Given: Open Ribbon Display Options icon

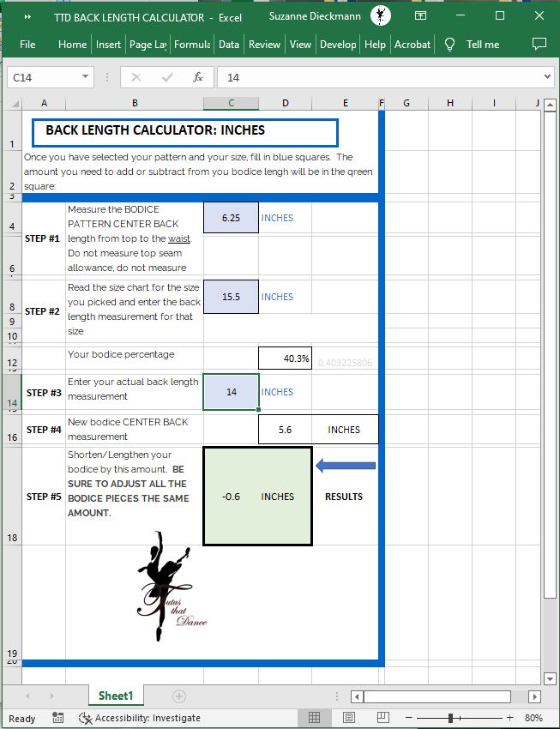Looking at the screenshot, I should pos(420,16).
